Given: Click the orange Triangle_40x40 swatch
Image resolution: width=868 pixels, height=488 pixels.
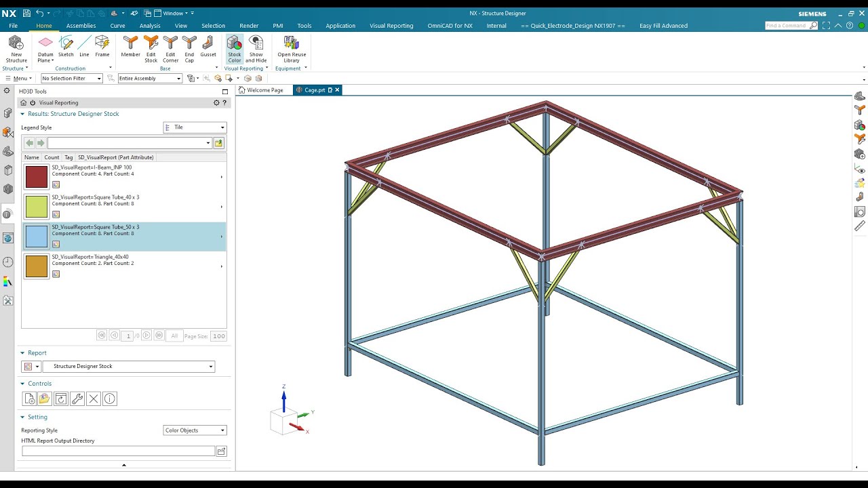Looking at the screenshot, I should pyautogui.click(x=37, y=266).
